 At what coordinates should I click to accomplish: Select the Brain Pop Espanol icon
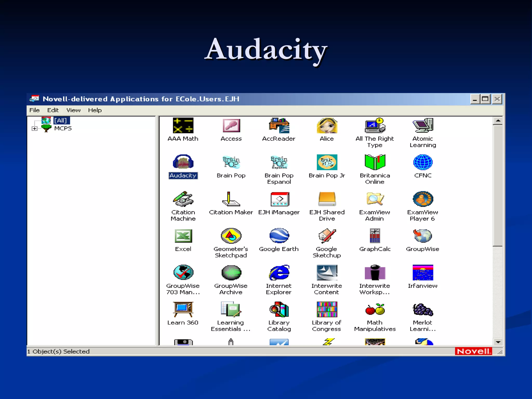[x=279, y=162]
